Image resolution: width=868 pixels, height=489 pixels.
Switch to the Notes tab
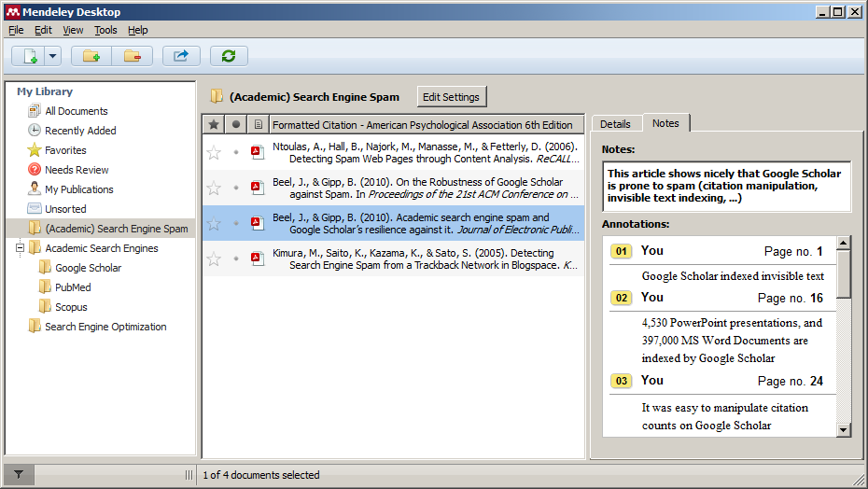pyautogui.click(x=665, y=123)
